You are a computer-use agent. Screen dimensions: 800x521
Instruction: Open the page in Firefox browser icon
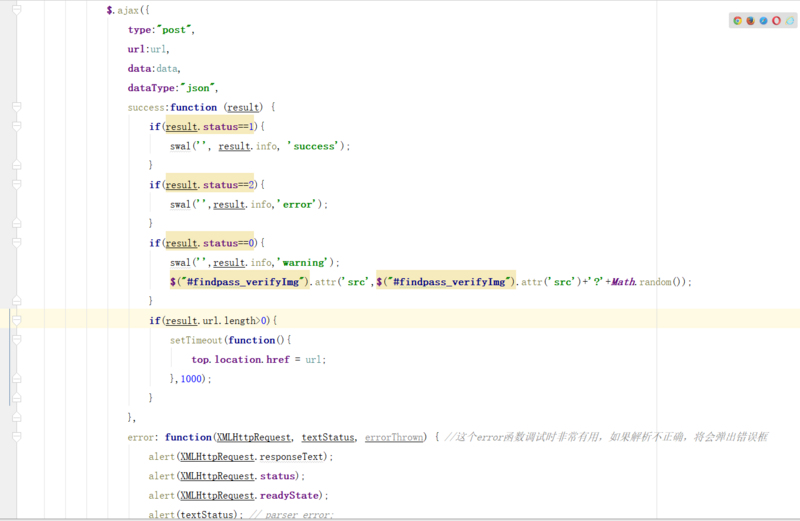pyautogui.click(x=751, y=21)
